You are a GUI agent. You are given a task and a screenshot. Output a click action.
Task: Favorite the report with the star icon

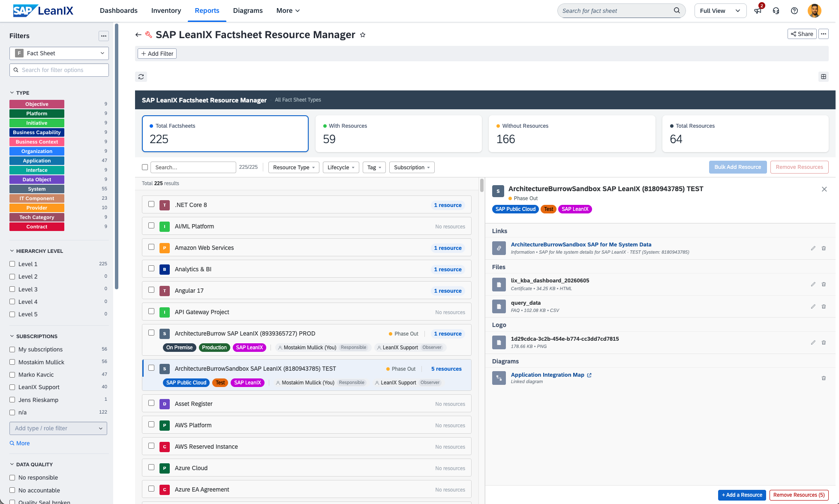pos(363,35)
